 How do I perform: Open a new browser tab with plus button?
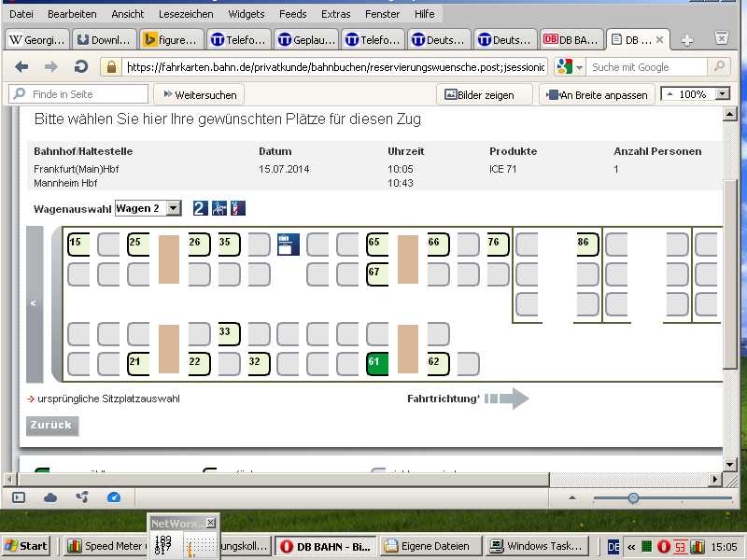click(687, 40)
